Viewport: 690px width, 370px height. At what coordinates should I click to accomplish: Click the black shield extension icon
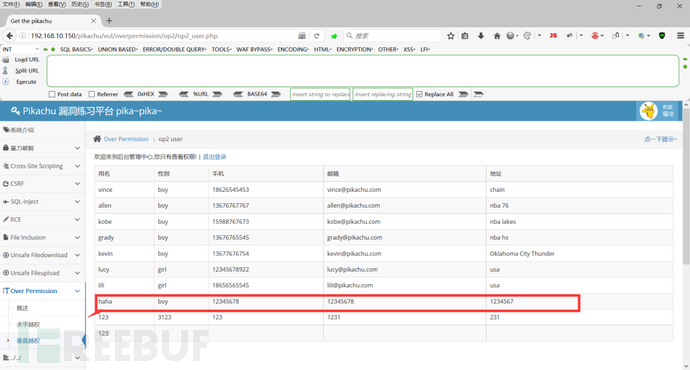(x=662, y=36)
